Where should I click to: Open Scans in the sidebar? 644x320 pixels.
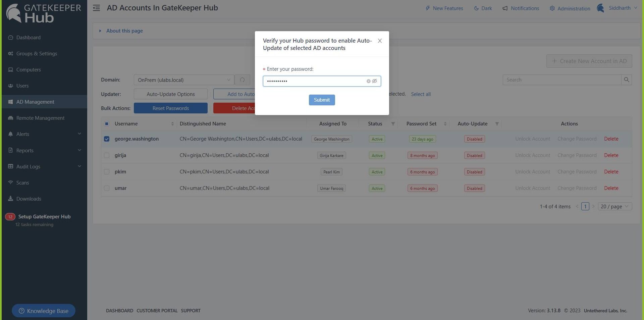click(x=44, y=183)
